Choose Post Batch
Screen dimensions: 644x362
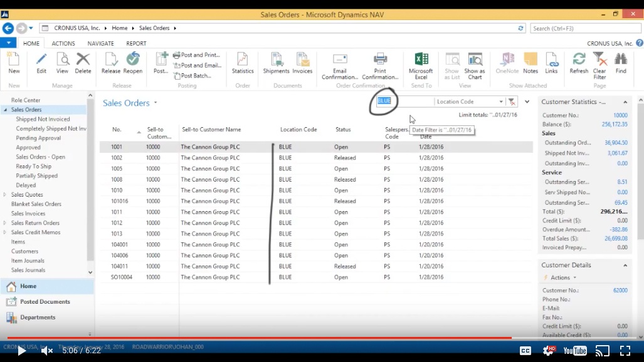point(193,76)
